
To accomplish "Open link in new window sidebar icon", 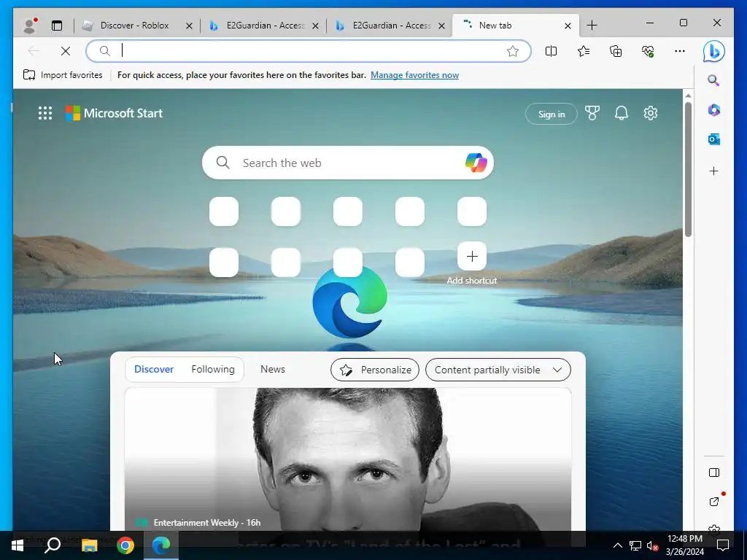I will click(713, 502).
